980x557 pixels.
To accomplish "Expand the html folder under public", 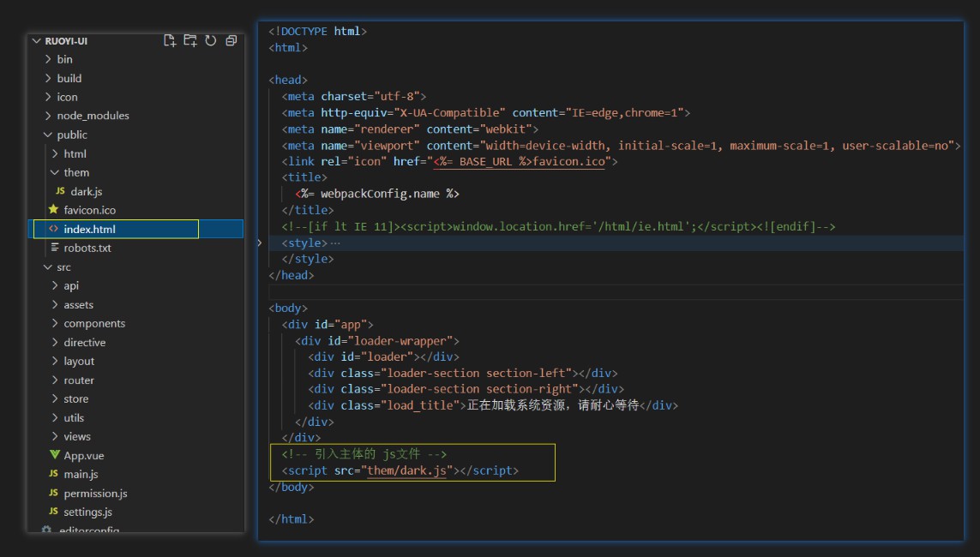I will pyautogui.click(x=55, y=153).
